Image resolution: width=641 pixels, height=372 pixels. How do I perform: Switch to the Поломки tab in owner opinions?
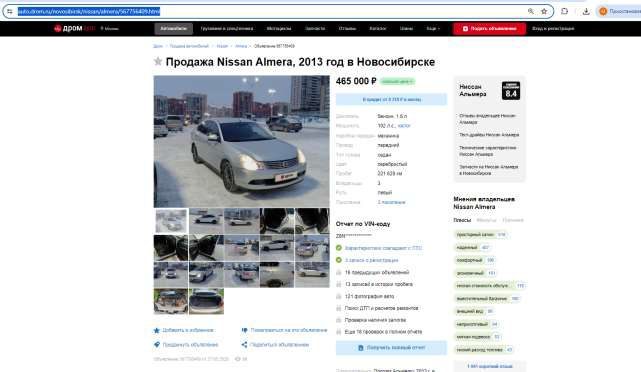pyautogui.click(x=513, y=220)
